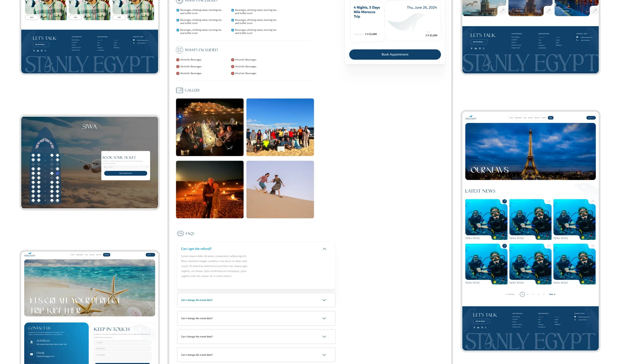This screenshot has width=620, height=364.
Task: Select About Us in the news page navbar
Action: point(537,118)
